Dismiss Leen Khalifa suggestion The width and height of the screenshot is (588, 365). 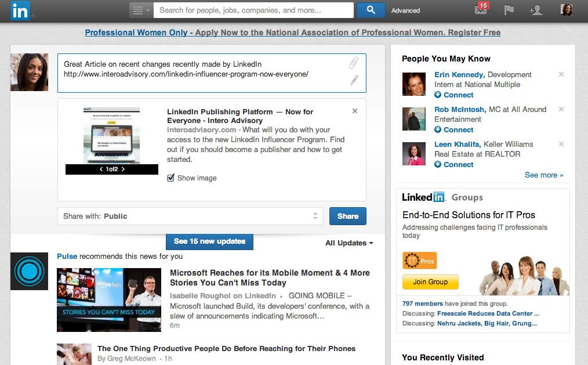pyautogui.click(x=561, y=144)
